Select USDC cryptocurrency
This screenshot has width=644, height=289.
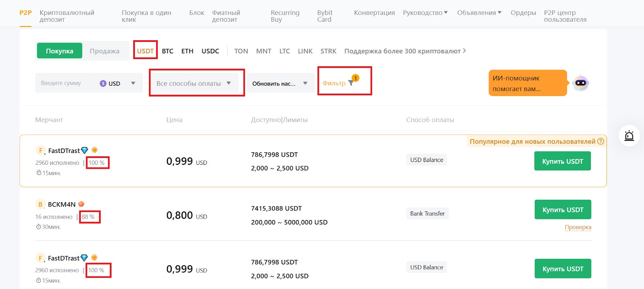tap(211, 51)
